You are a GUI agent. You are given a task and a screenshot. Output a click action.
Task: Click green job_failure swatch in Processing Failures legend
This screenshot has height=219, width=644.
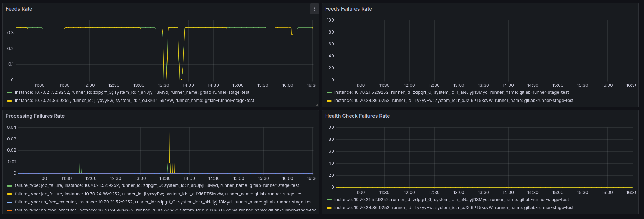pyautogui.click(x=10, y=186)
